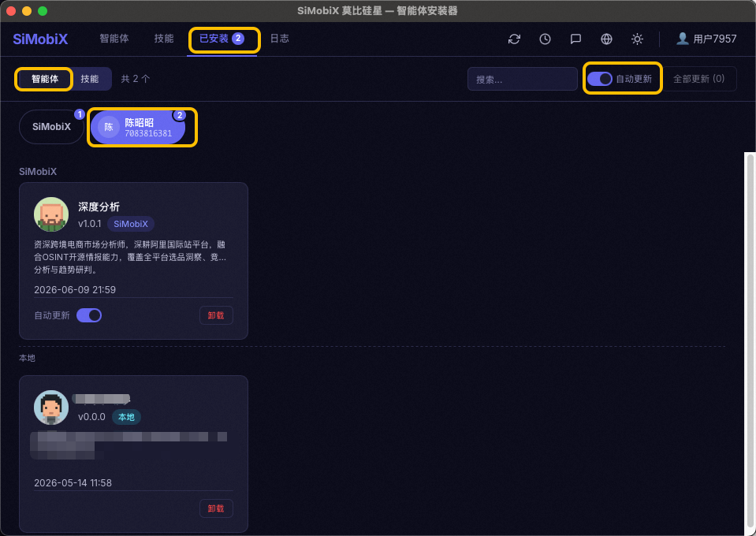756x536 pixels.
Task: Focus the 搜索 input field
Action: tap(522, 79)
